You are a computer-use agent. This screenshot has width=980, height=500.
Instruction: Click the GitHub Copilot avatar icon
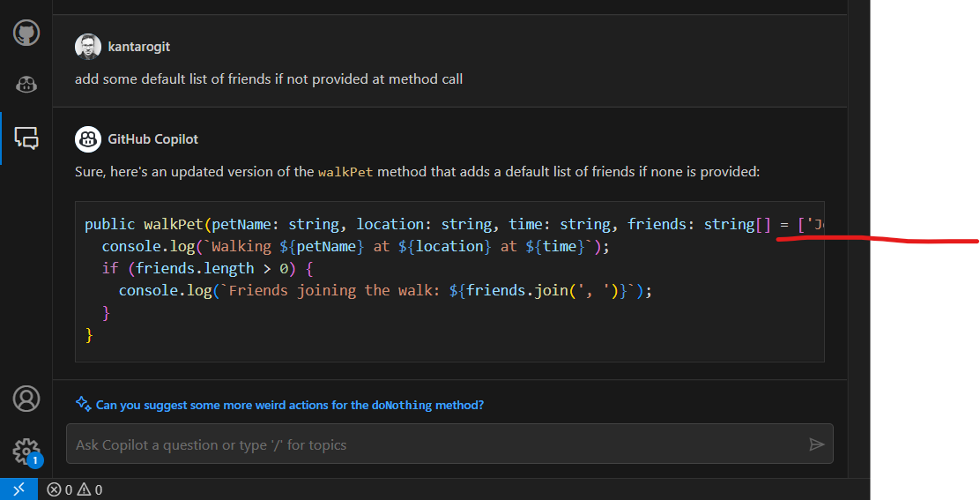88,139
